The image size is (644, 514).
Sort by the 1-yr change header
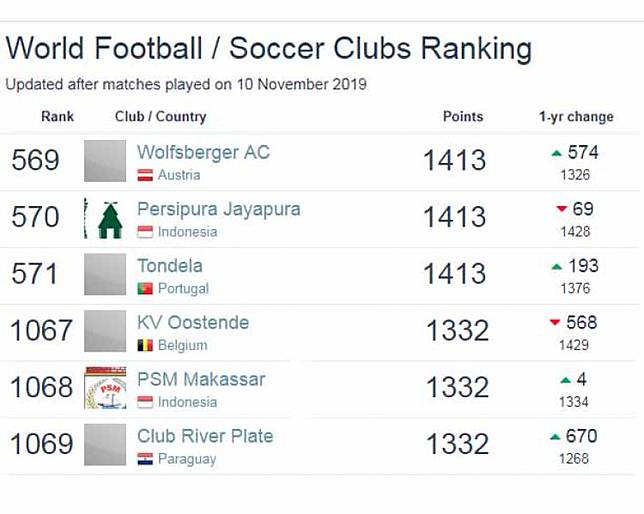[576, 117]
